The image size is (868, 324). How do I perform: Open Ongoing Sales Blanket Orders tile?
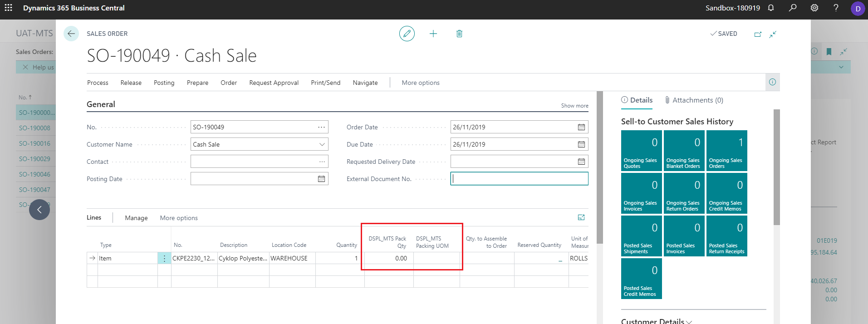pos(684,151)
